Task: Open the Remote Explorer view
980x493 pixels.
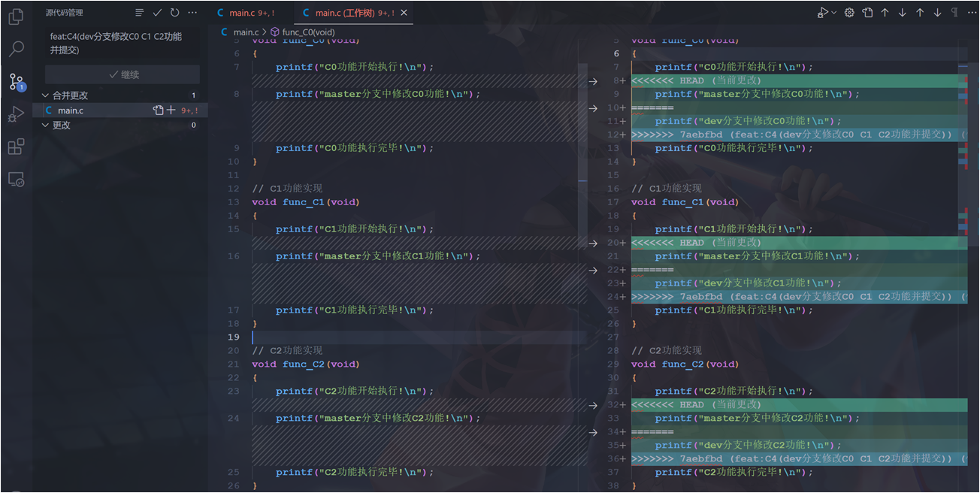Action: (16, 179)
